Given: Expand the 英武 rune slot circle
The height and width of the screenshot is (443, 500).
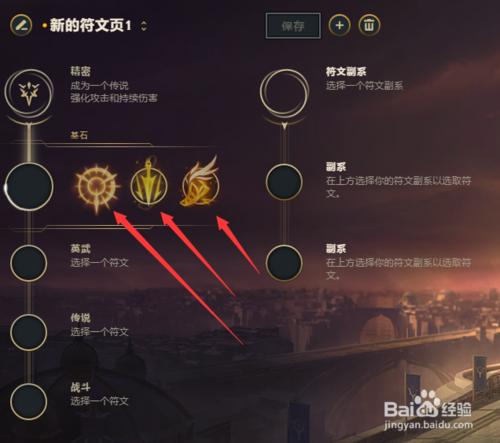Looking at the screenshot, I should 29,263.
